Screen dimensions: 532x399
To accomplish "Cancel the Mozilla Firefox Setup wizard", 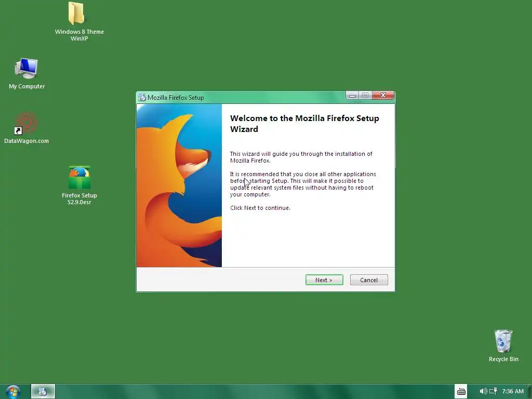I will coord(369,280).
